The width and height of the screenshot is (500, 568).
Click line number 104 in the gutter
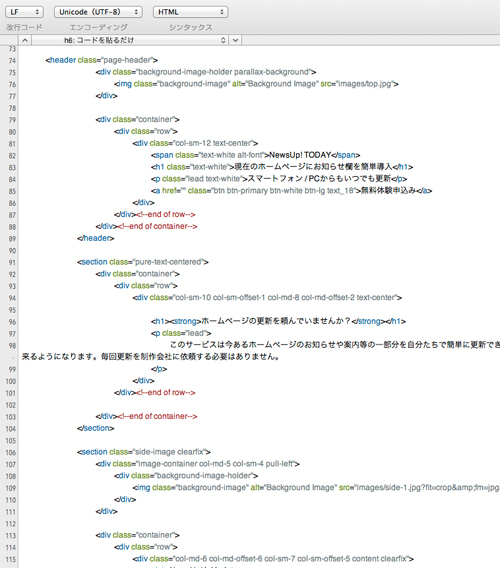[11, 429]
